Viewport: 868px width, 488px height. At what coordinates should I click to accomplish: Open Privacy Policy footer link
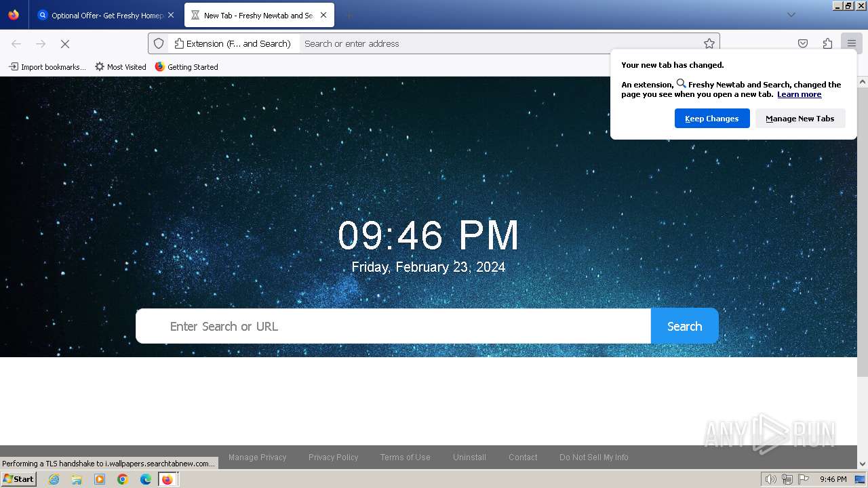[334, 457]
